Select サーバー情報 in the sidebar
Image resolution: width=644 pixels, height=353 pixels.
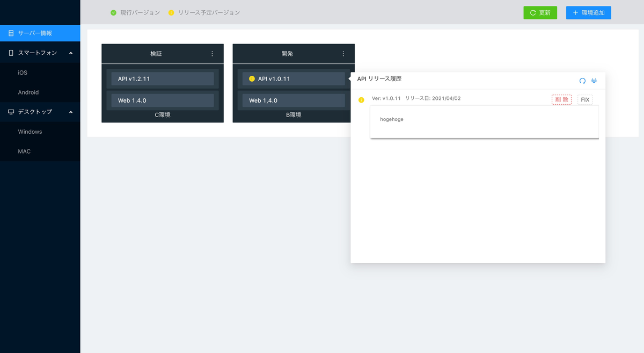[40, 33]
